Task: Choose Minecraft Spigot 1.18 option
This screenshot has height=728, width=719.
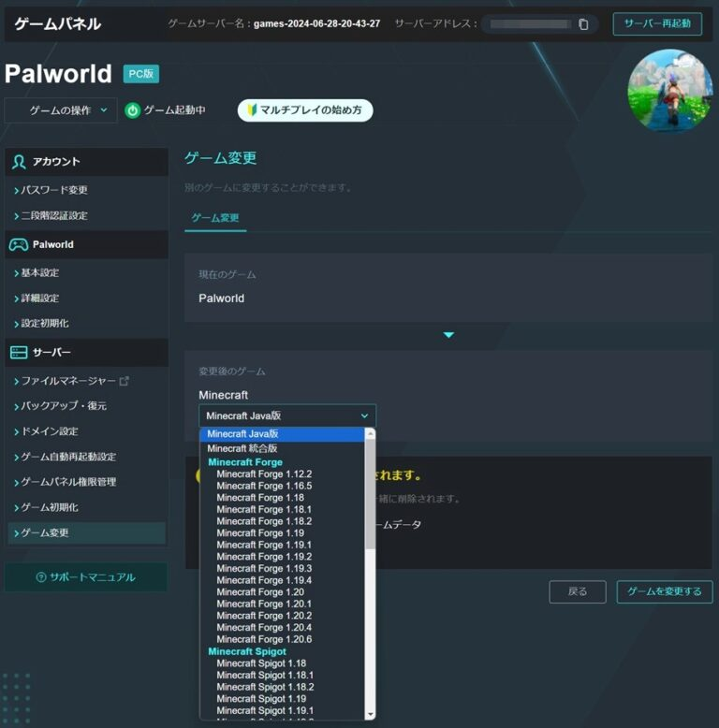Action: tap(282, 663)
